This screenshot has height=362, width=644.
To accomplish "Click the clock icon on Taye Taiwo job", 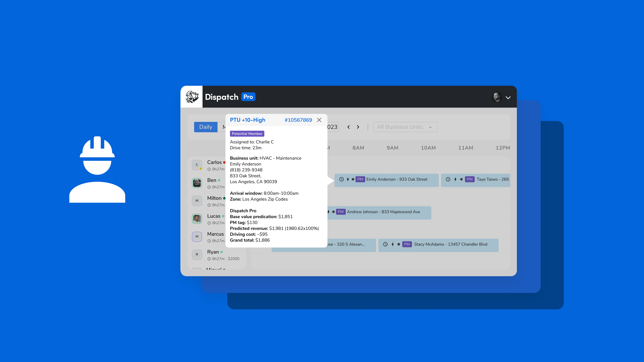I will (x=448, y=179).
